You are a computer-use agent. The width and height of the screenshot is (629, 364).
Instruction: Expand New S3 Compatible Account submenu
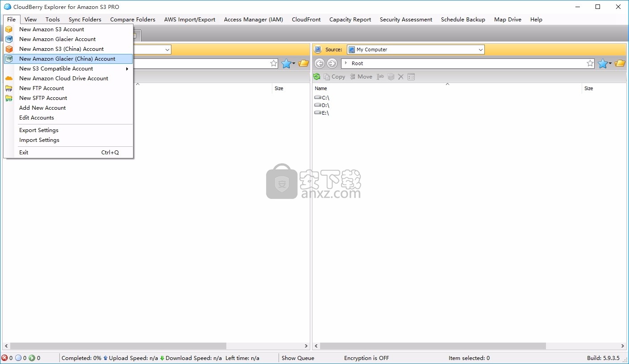(68, 69)
